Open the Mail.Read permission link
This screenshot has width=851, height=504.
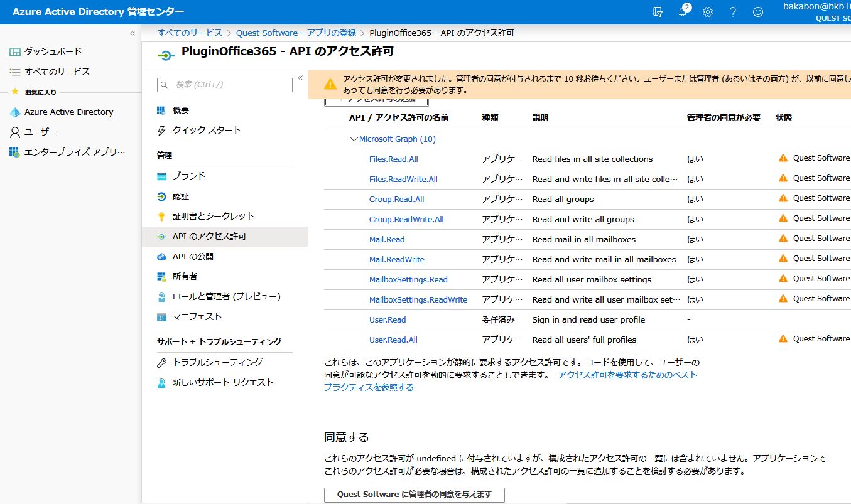point(387,240)
